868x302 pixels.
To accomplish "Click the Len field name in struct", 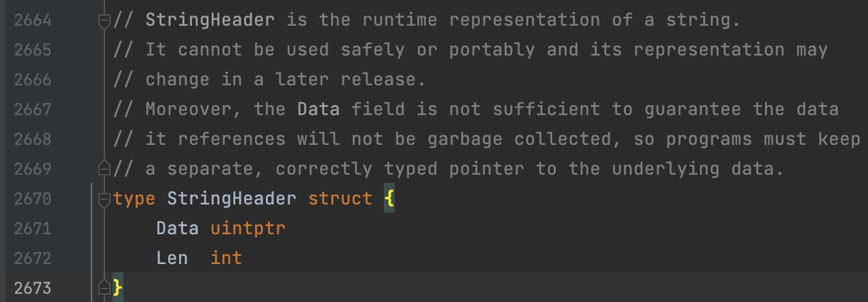I will (172, 258).
